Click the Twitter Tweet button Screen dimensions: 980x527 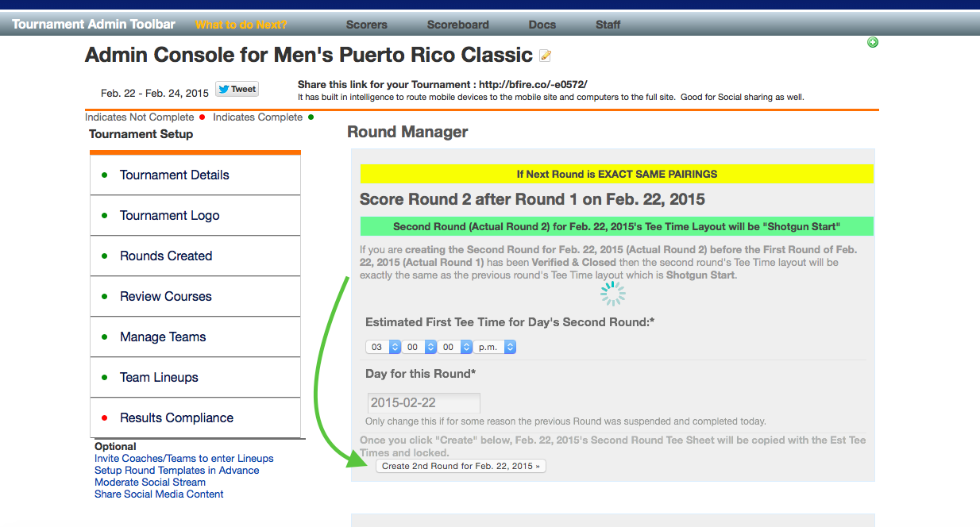pyautogui.click(x=237, y=90)
